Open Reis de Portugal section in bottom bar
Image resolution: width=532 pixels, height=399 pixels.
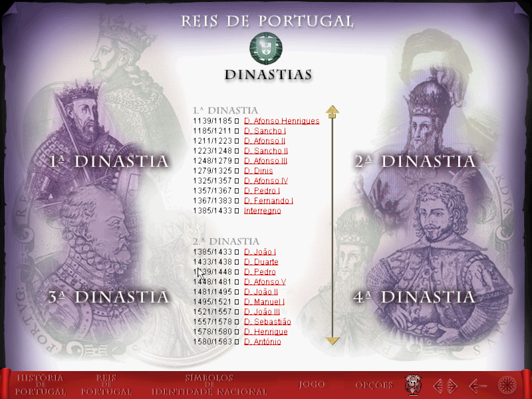106,385
